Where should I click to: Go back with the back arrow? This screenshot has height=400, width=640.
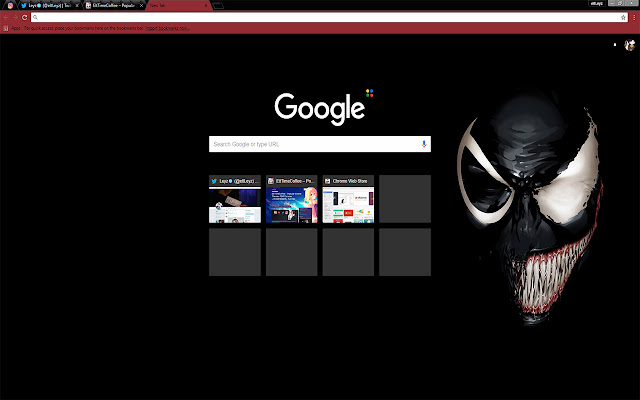(6, 17)
